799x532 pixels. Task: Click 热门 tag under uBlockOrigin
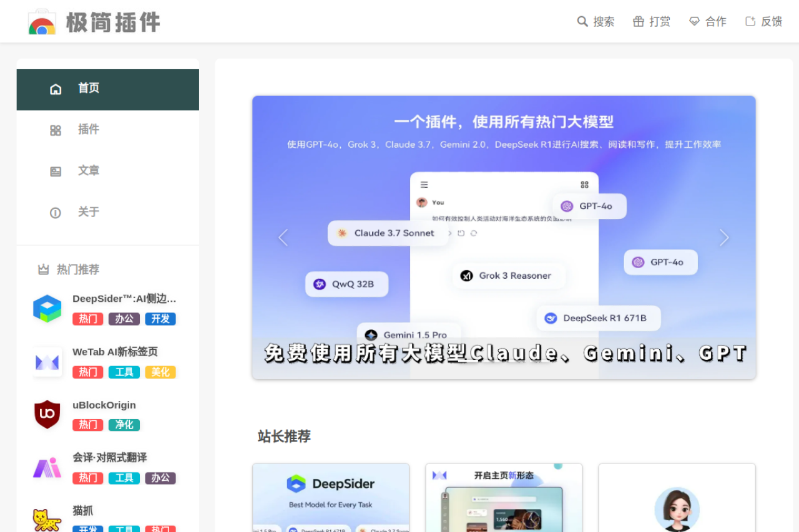coord(88,425)
